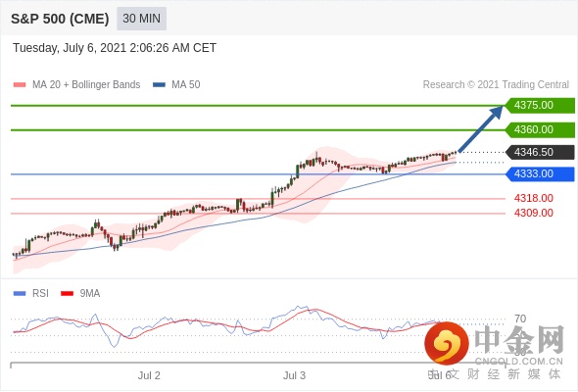Click the RSI legend label
578x392 pixels.
tap(40, 294)
